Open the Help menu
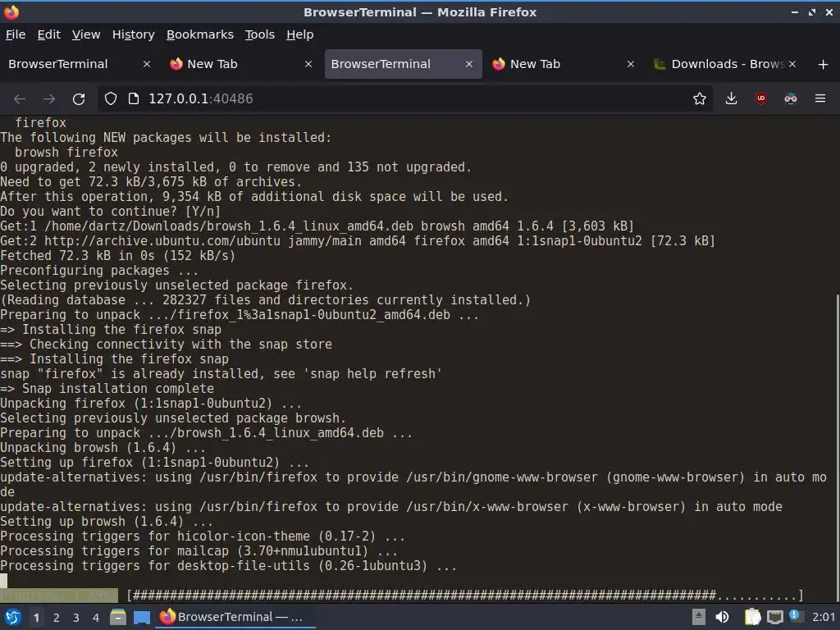The image size is (840, 630). [300, 34]
